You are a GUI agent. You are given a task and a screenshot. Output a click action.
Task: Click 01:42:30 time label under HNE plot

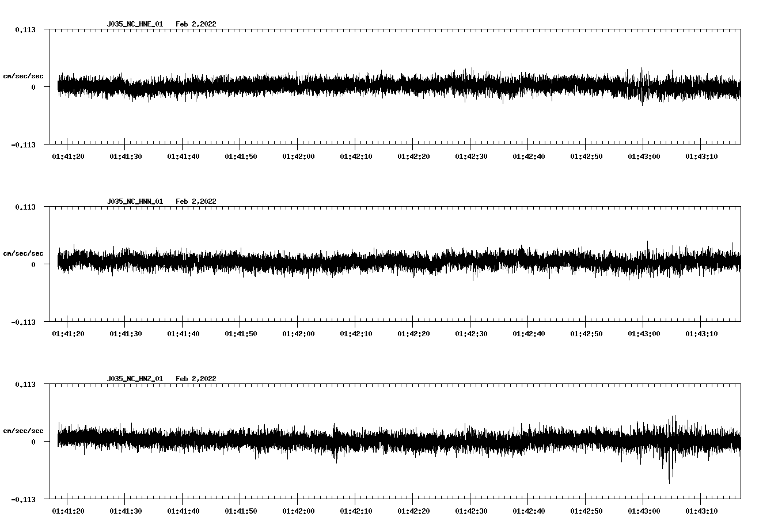pyautogui.click(x=471, y=157)
